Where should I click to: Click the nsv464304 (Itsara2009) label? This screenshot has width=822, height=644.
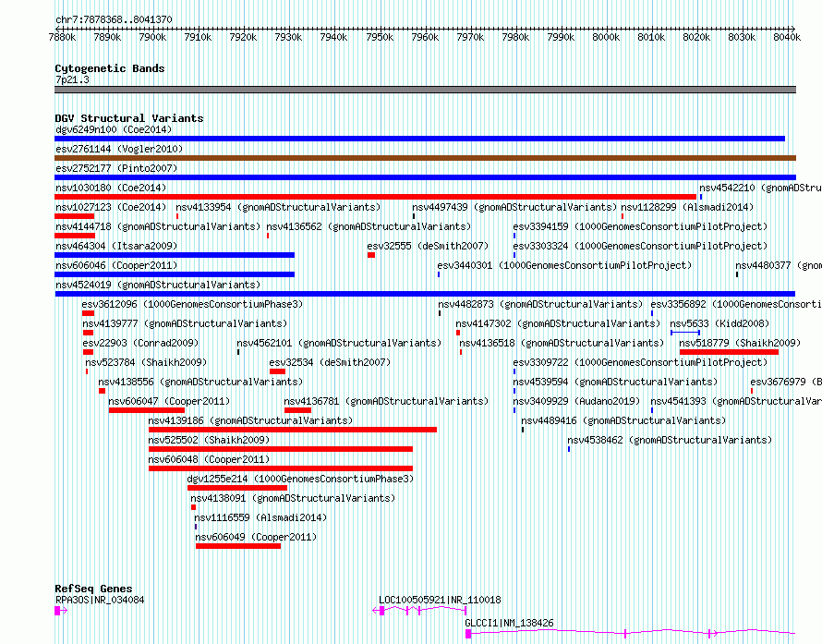pyautogui.click(x=116, y=246)
